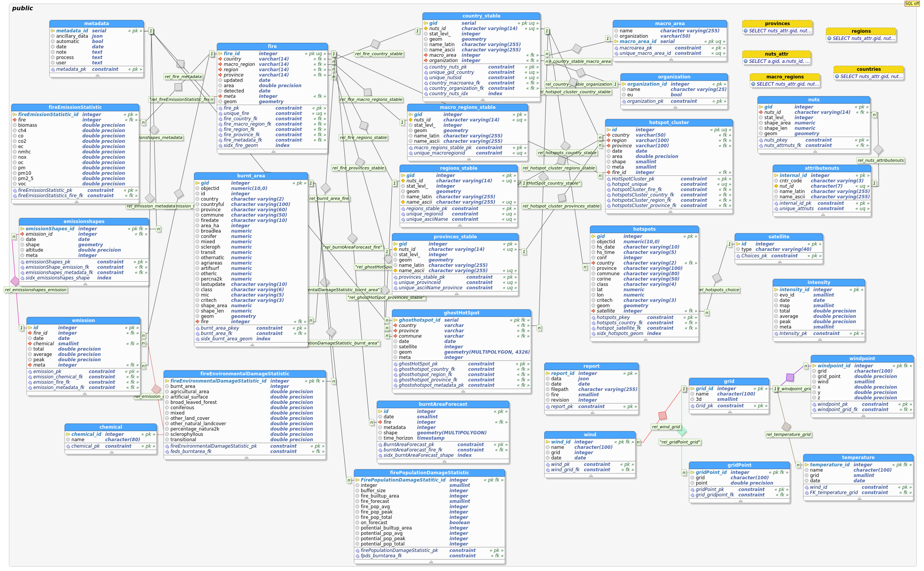Click the foreign key icon of hotspots satellite column

(594, 311)
